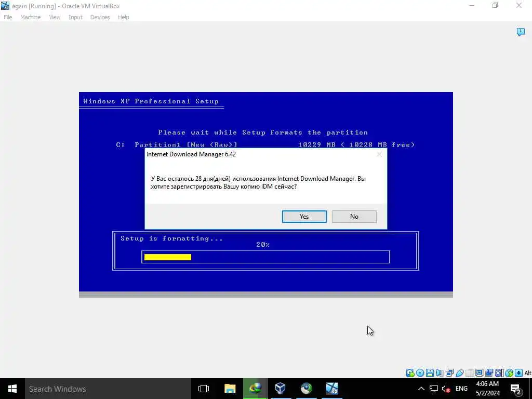Open Task View on the taskbar
The image size is (532, 399).
point(204,389)
